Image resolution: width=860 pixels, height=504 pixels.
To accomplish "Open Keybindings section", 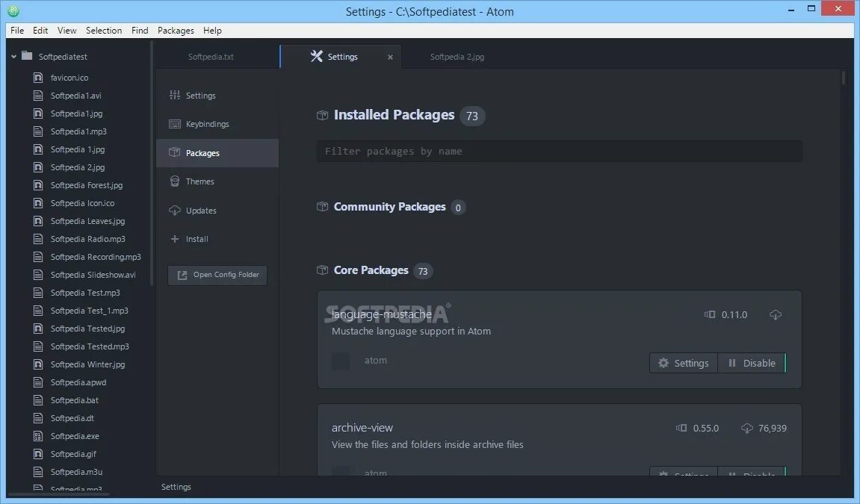I will pos(217,124).
